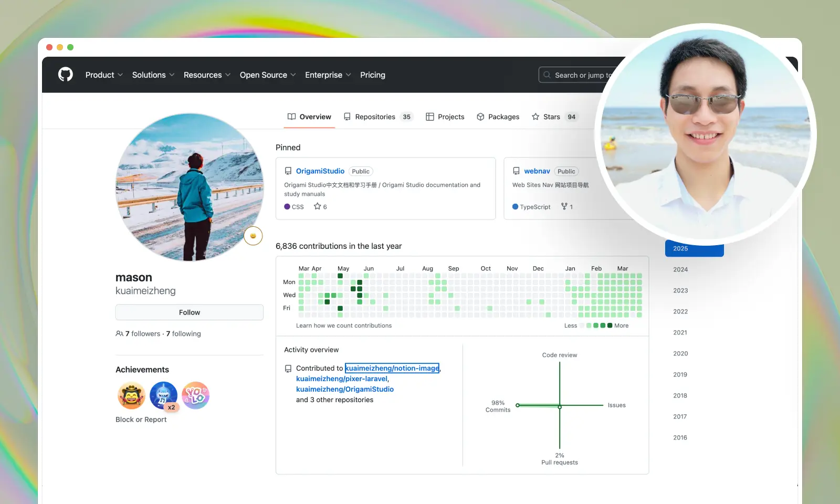840x504 pixels.
Task: Click the green window zoom button
Action: [70, 47]
